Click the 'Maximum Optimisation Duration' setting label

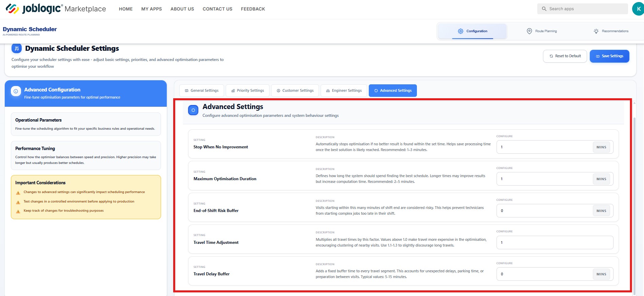pos(225,179)
